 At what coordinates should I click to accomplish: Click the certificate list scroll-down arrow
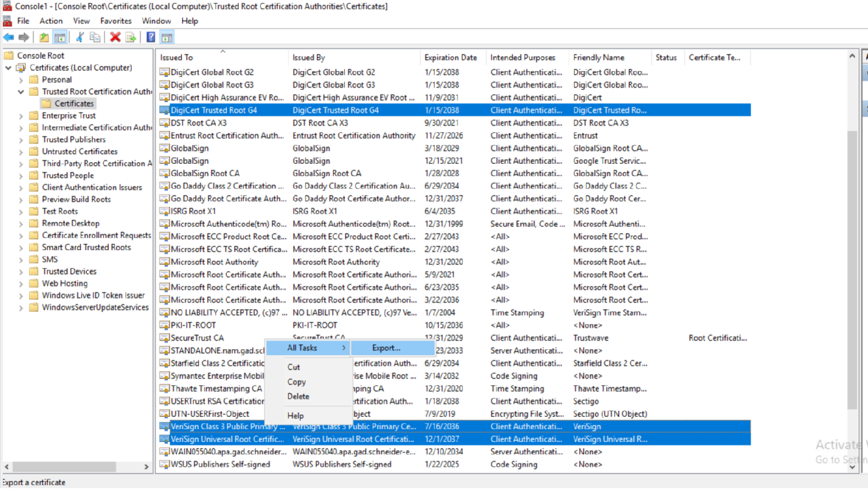pos(852,468)
